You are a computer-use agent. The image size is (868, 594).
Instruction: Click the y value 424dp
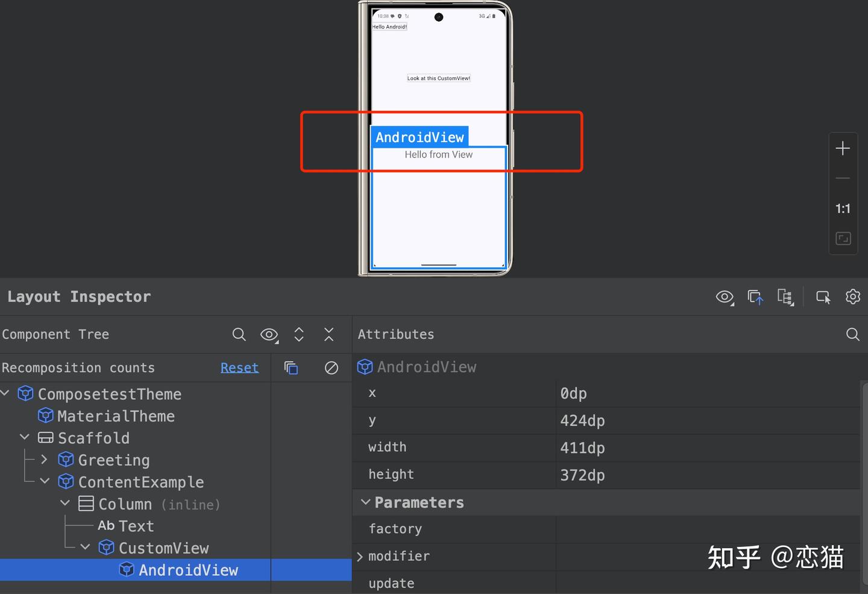pyautogui.click(x=582, y=421)
